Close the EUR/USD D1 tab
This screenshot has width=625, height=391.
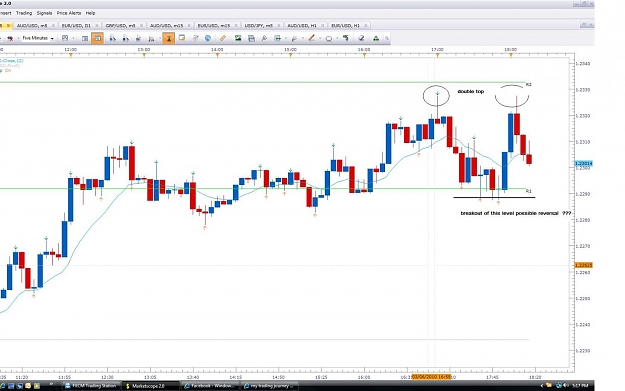[x=97, y=26]
